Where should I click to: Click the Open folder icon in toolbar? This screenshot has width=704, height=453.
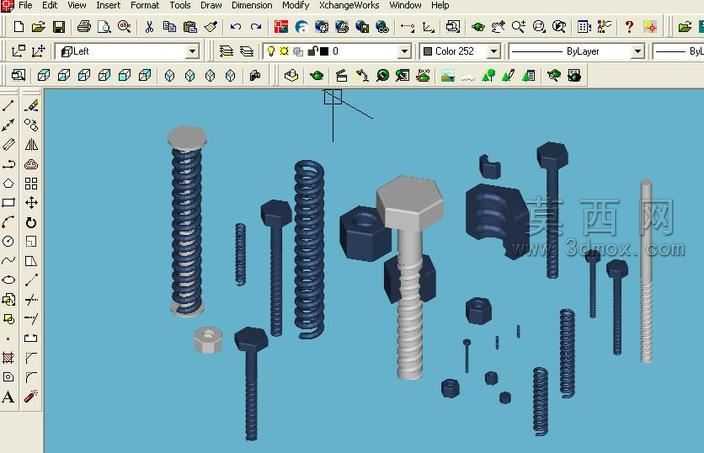[39, 27]
